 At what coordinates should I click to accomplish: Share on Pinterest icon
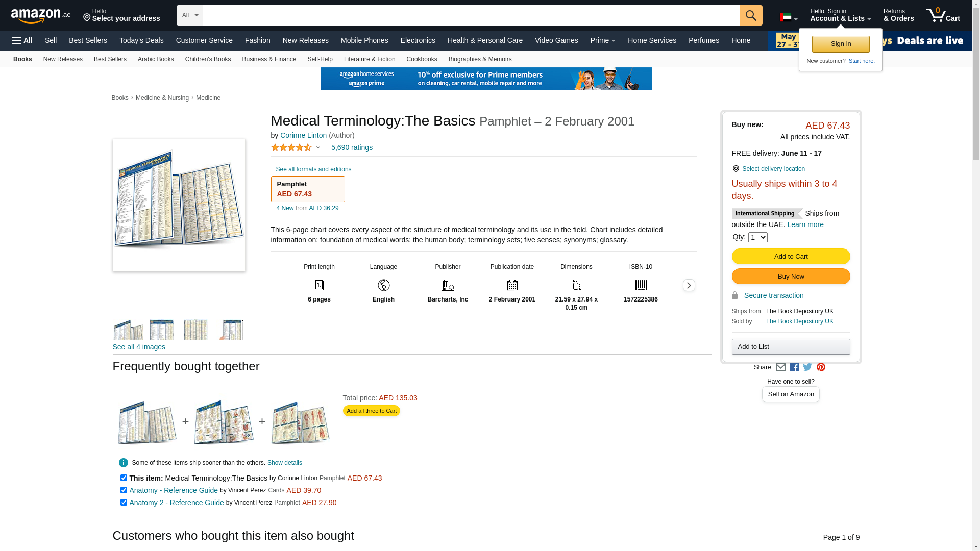[x=821, y=367]
